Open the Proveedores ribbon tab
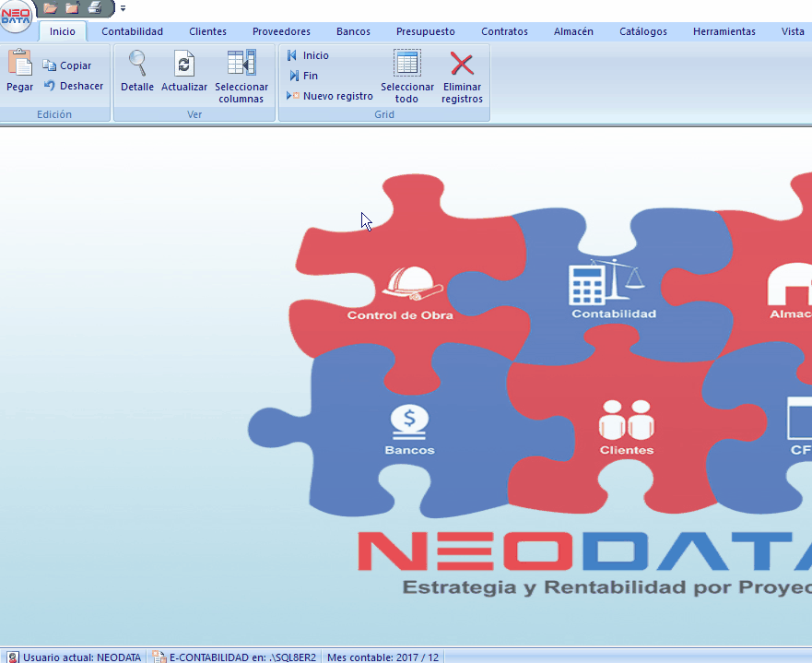 [281, 31]
